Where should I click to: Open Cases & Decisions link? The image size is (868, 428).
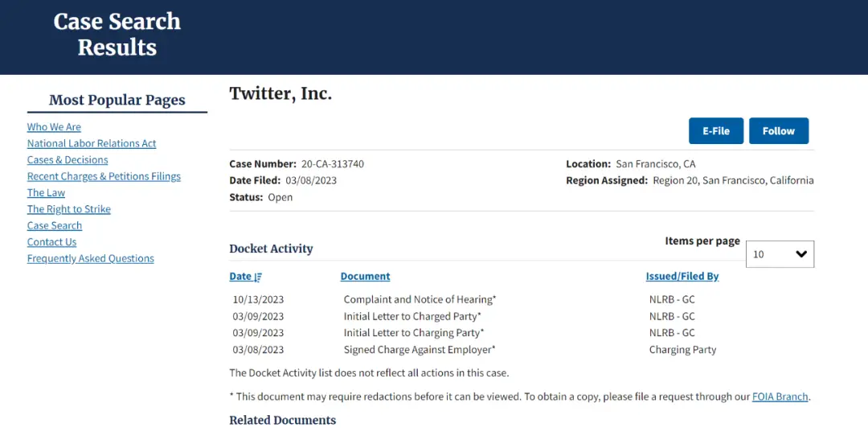68,160
